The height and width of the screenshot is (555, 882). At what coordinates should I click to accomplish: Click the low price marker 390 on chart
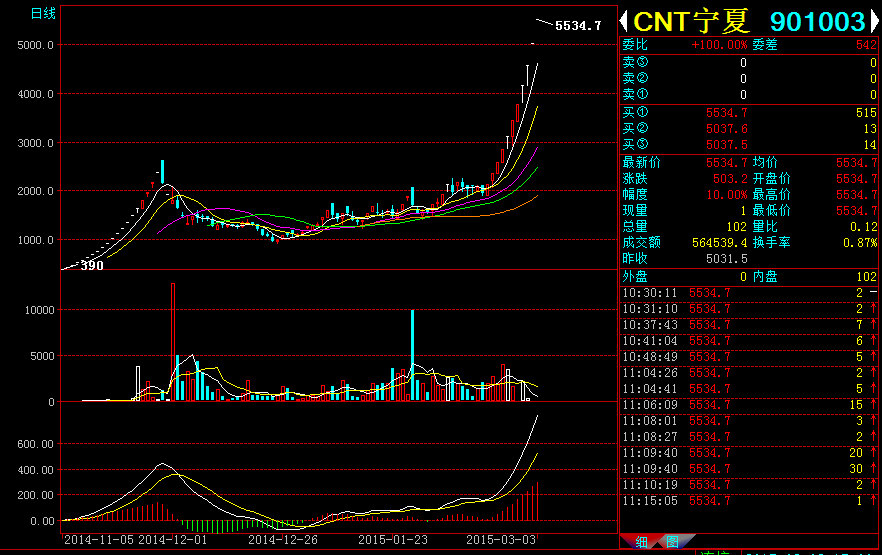(x=92, y=265)
